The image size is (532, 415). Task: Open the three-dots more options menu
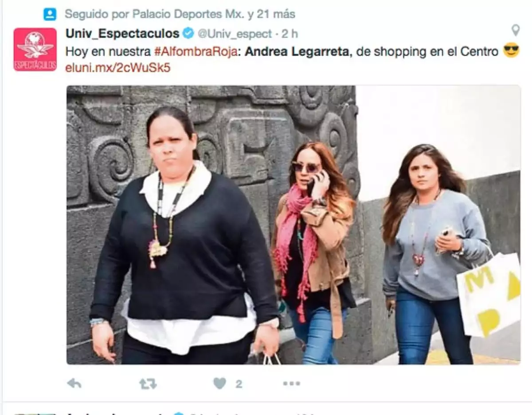(x=291, y=384)
